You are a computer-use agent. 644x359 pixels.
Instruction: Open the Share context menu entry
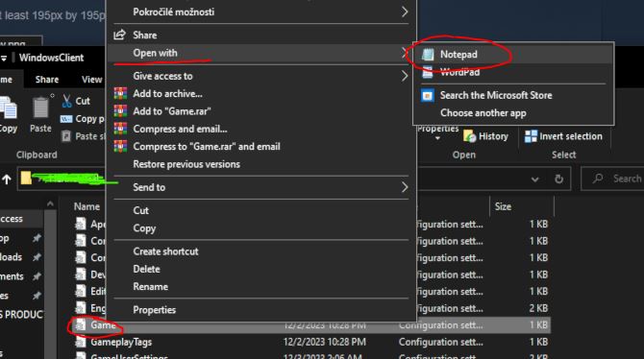tap(261, 35)
